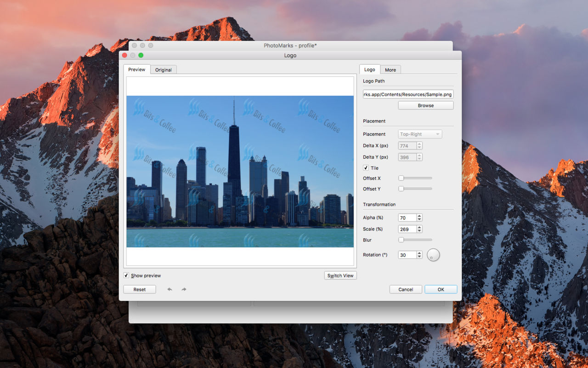Screen dimensions: 588x368
Task: Click the redo arrow icon
Action: [x=184, y=289]
